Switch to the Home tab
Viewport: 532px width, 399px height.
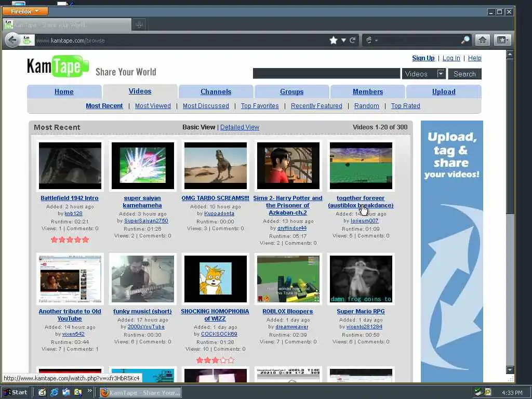(64, 91)
